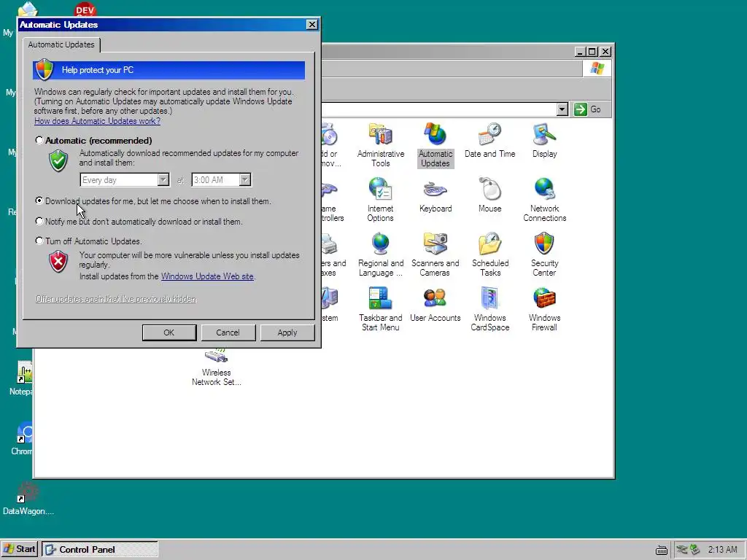This screenshot has width=747, height=560.
Task: Open Scheduled Tasks icon
Action: point(490,254)
